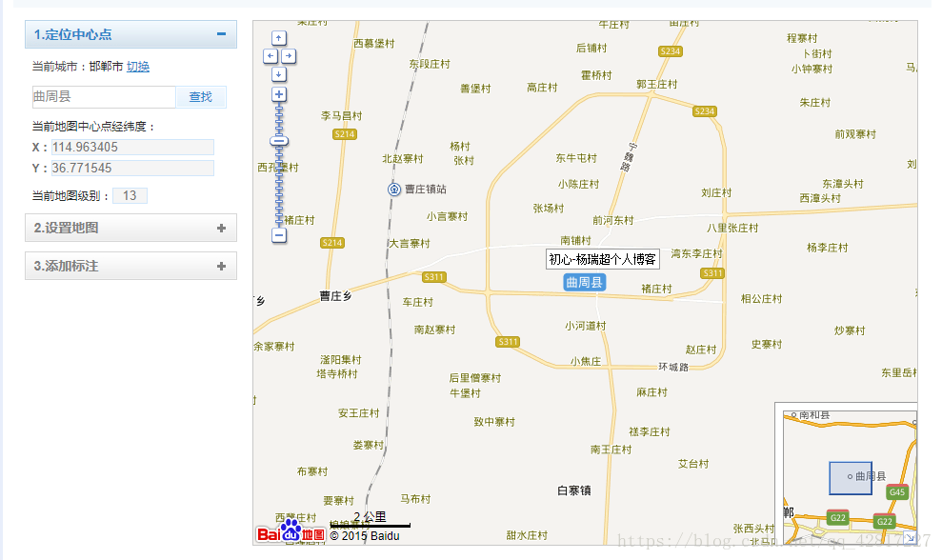
Task: Click the Y latitude field 36.771545
Action: pos(132,169)
